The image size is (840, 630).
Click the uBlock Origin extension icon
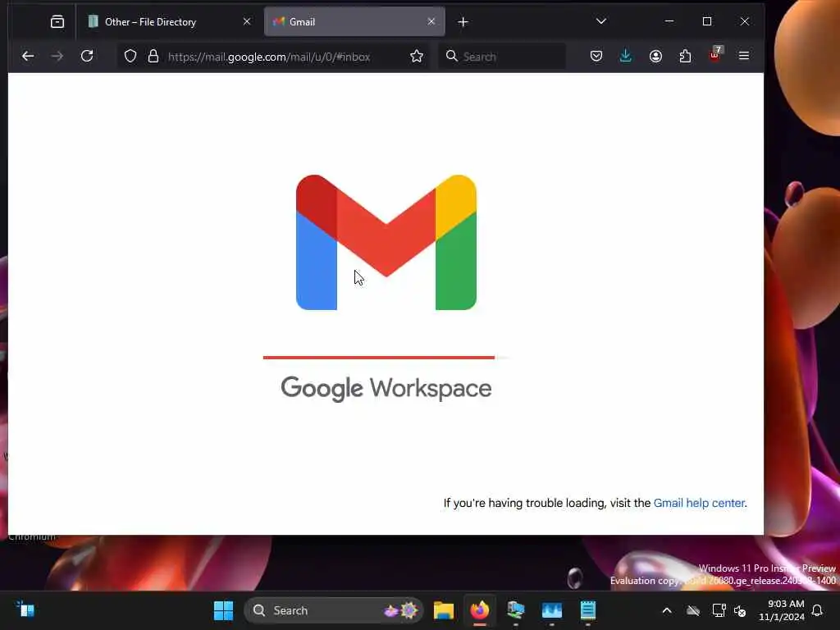pyautogui.click(x=715, y=55)
